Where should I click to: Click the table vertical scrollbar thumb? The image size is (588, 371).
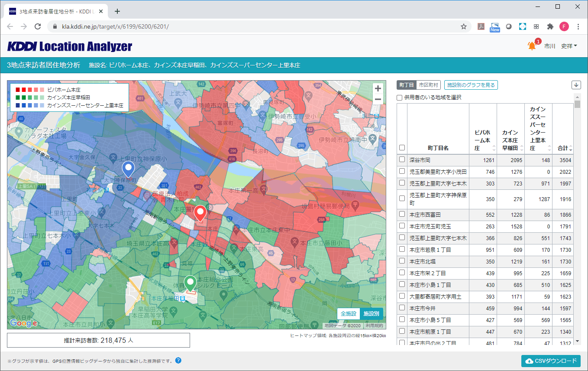coord(577,104)
